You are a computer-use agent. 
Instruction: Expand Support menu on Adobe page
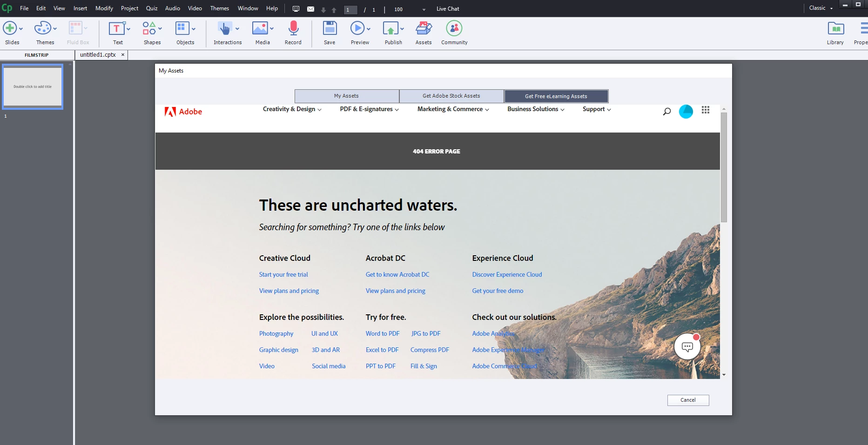tap(597, 109)
